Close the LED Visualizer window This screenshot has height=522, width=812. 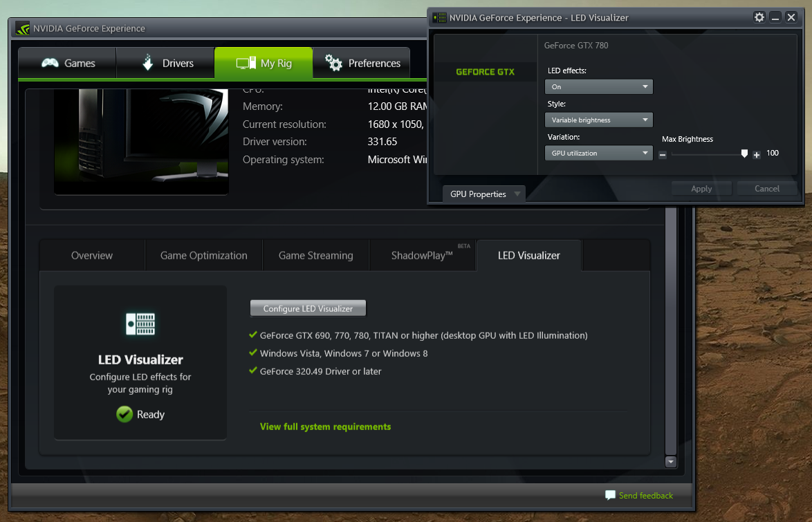[x=791, y=17]
